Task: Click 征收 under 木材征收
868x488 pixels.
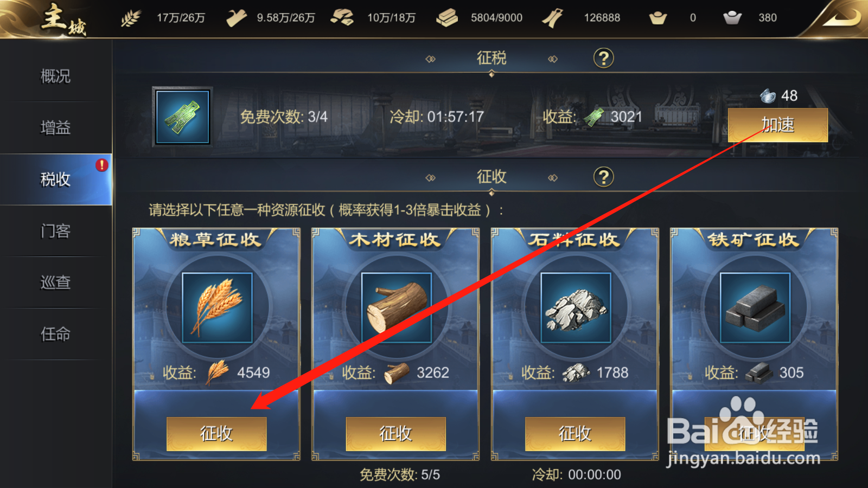Action: point(396,434)
